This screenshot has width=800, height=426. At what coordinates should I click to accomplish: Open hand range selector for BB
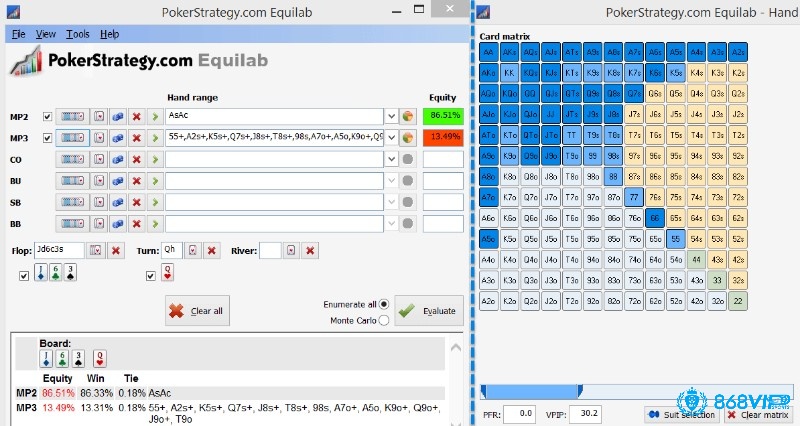(x=72, y=223)
